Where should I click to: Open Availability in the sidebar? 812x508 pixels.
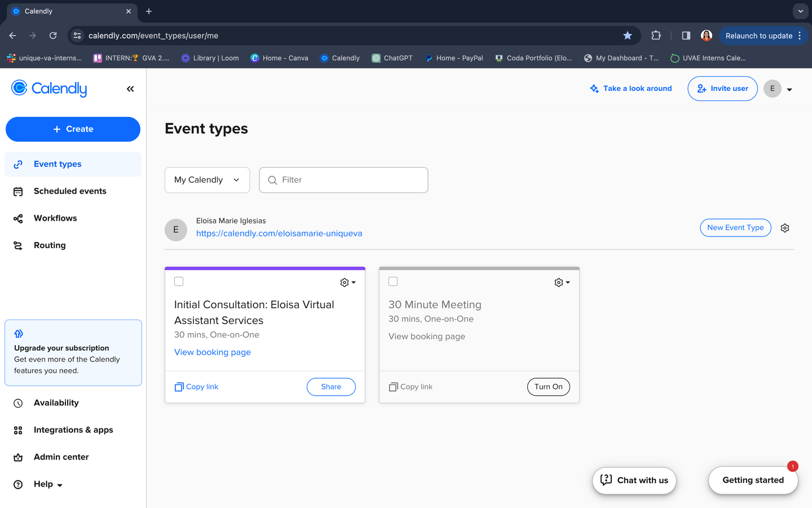pyautogui.click(x=73, y=403)
